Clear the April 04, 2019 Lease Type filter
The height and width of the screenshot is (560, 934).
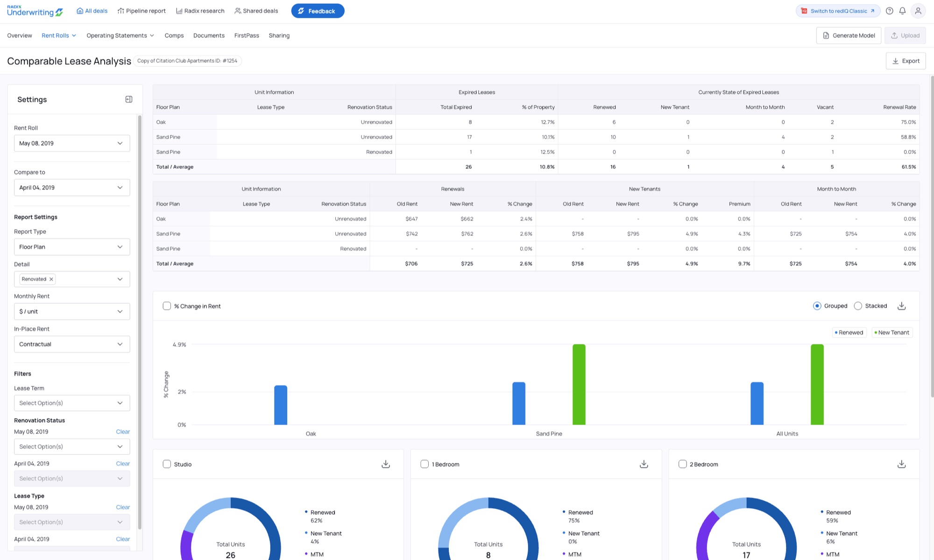tap(123, 539)
